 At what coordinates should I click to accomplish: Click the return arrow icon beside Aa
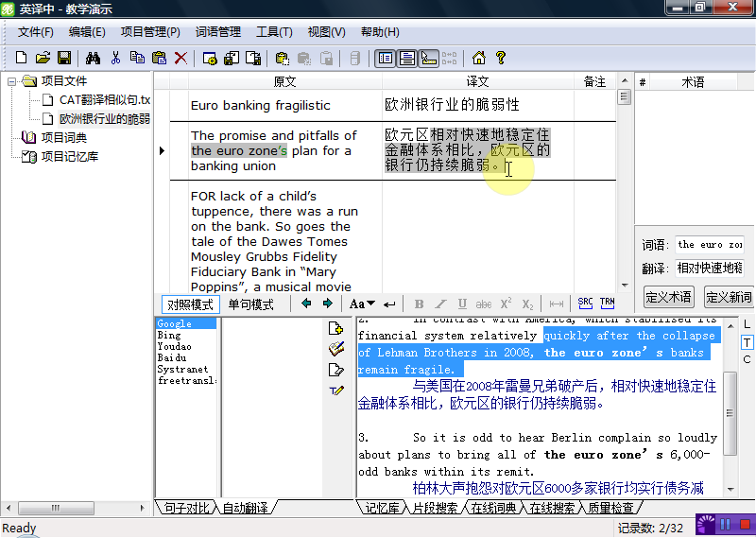coord(389,304)
